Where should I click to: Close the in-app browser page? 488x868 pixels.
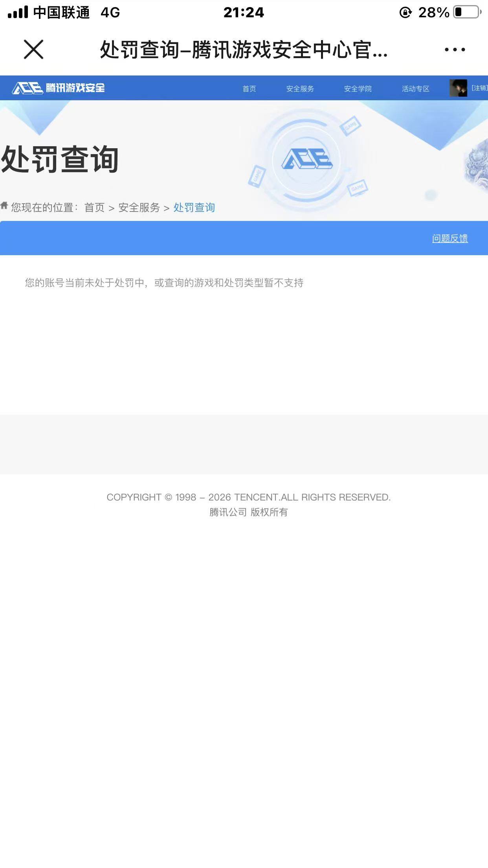click(x=33, y=50)
